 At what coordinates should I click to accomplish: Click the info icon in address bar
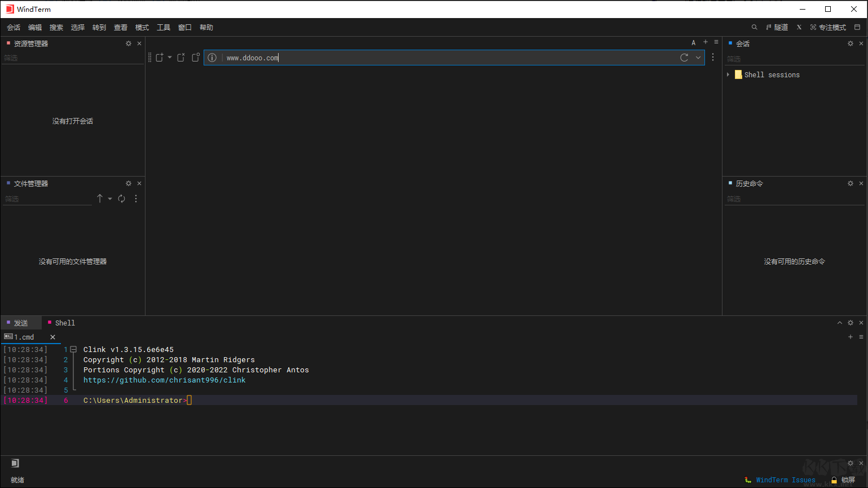212,58
